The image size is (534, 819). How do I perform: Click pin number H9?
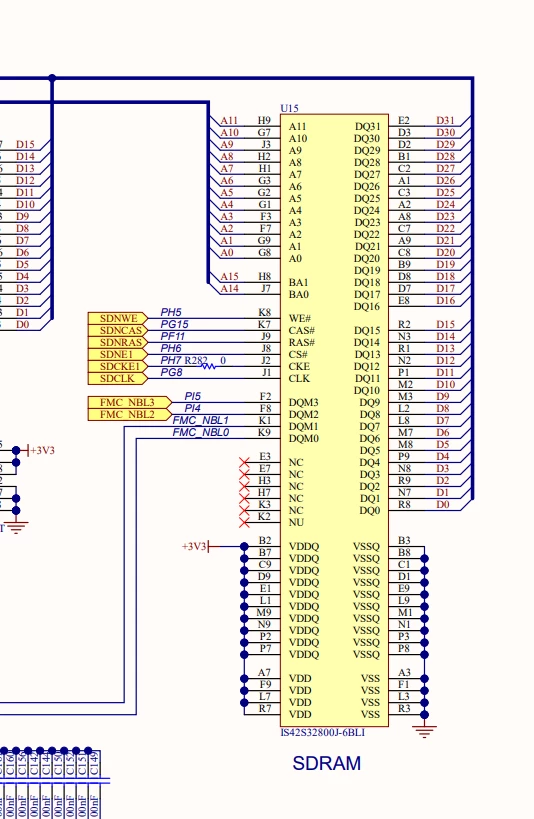[264, 120]
